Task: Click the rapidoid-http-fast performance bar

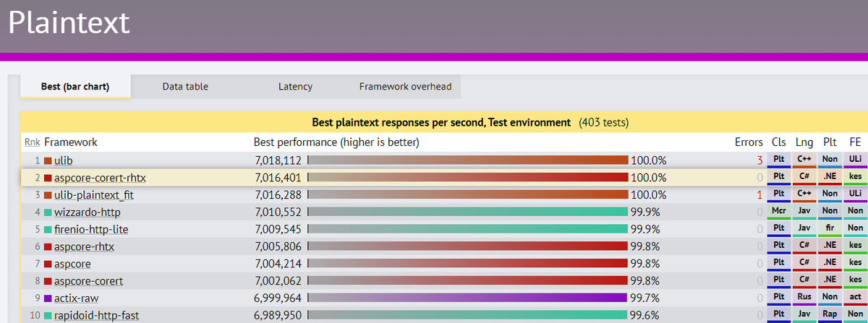Action: tap(467, 316)
